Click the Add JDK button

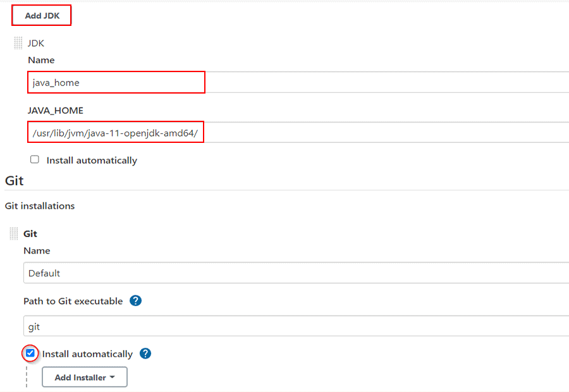[x=41, y=15]
